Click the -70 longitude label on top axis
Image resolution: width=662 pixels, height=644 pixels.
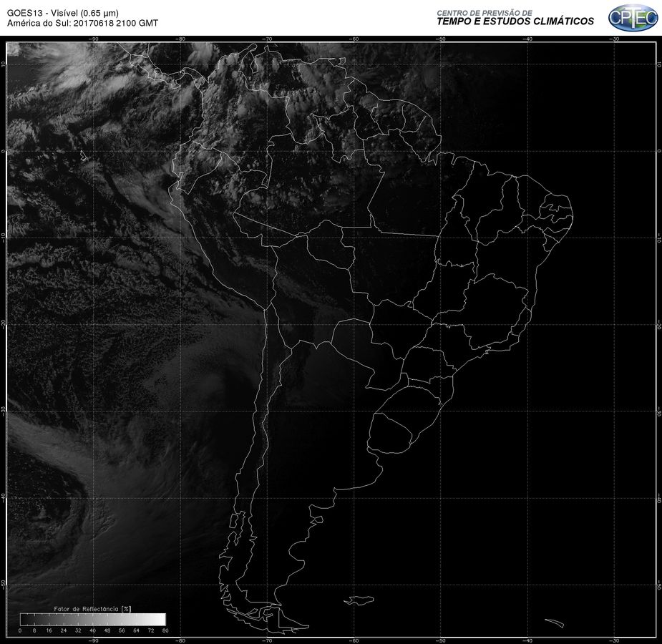tap(267, 39)
